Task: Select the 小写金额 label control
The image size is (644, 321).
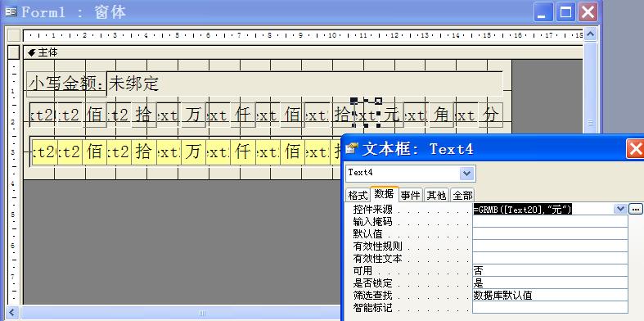Action: click(66, 84)
